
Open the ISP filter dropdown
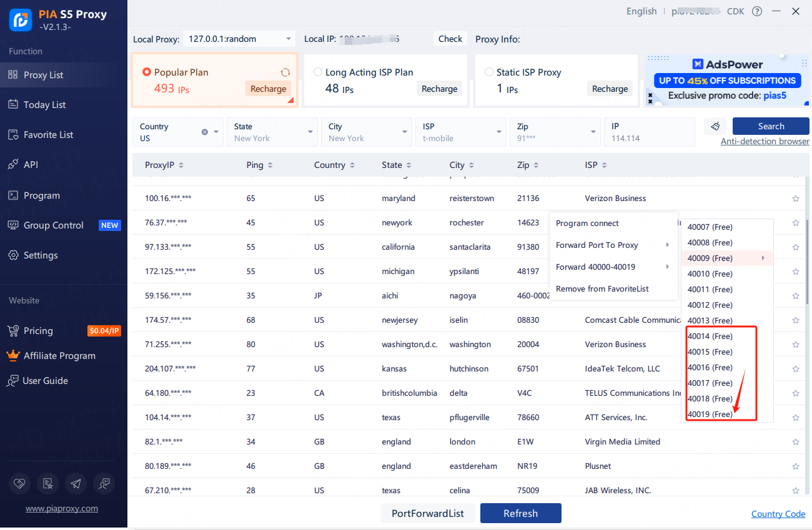pos(461,132)
